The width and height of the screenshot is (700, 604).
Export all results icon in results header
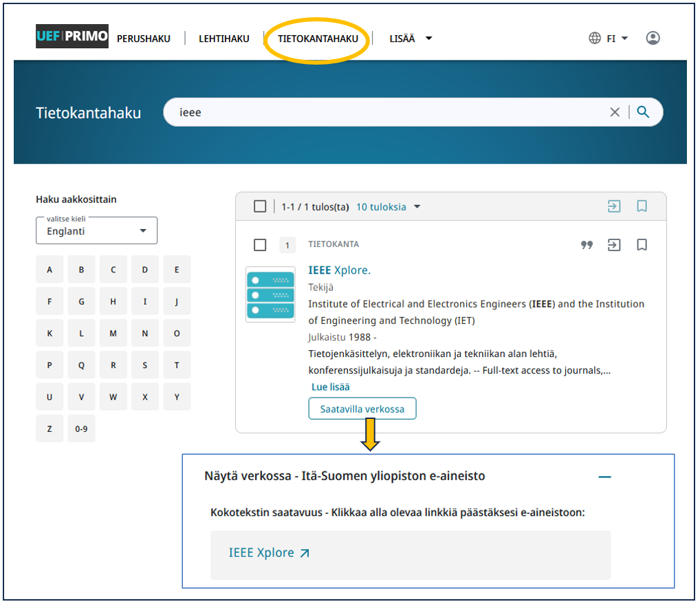(x=614, y=206)
